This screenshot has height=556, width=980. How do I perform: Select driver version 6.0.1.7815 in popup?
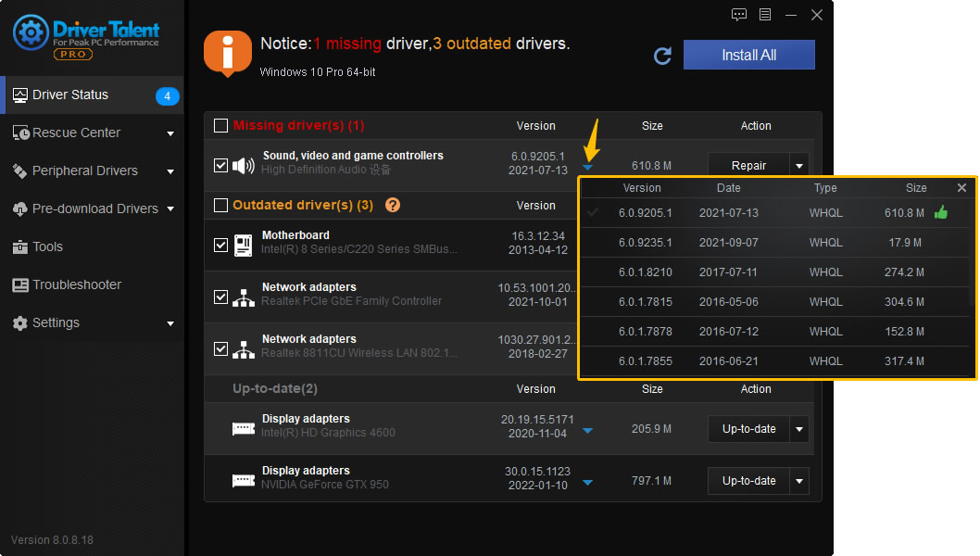[777, 301]
